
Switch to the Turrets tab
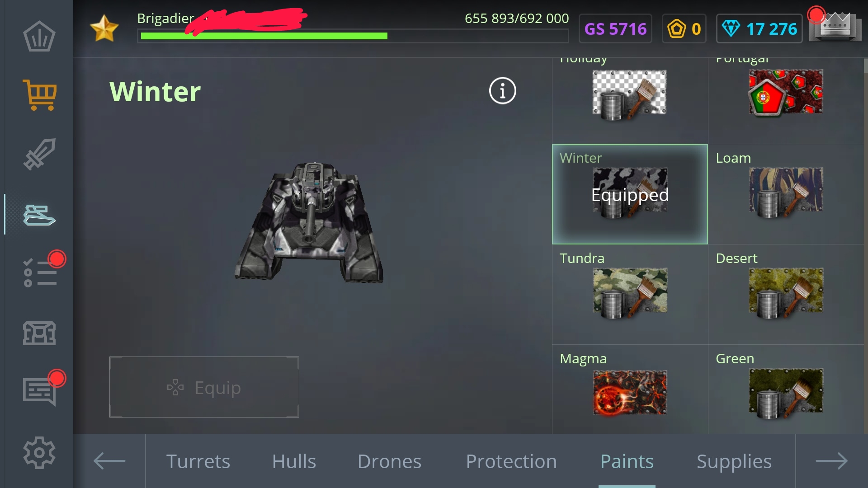tap(198, 461)
